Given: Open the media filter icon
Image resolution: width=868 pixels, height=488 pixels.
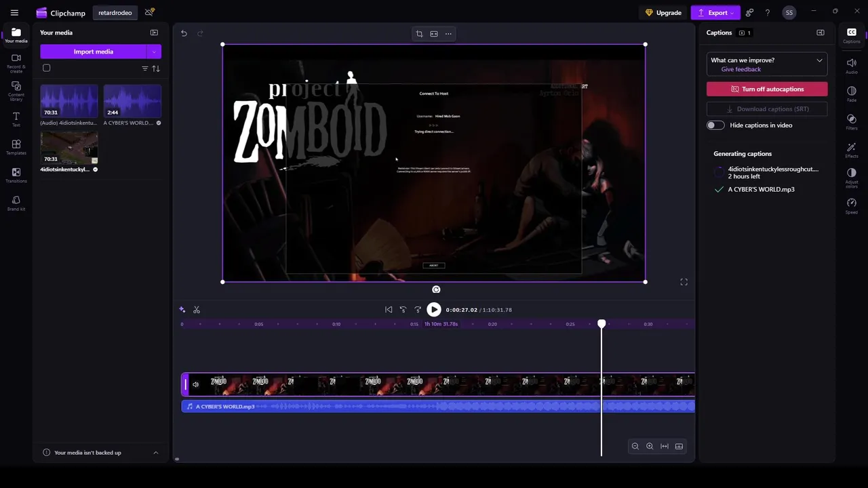Looking at the screenshot, I should point(144,68).
